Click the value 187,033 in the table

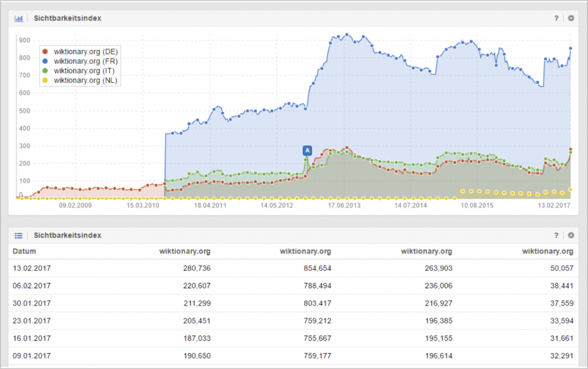[197, 338]
